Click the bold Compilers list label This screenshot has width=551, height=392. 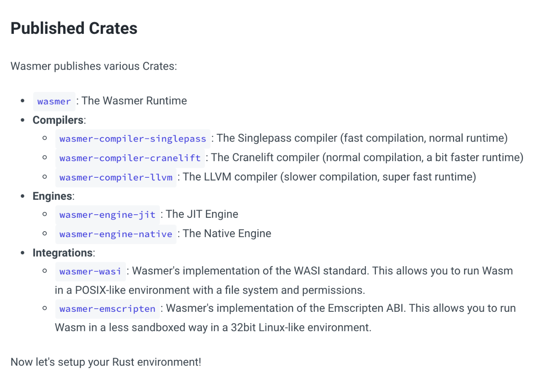tap(58, 120)
